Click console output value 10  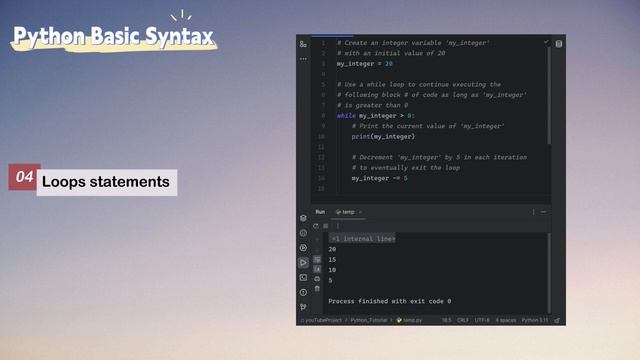pos(332,270)
